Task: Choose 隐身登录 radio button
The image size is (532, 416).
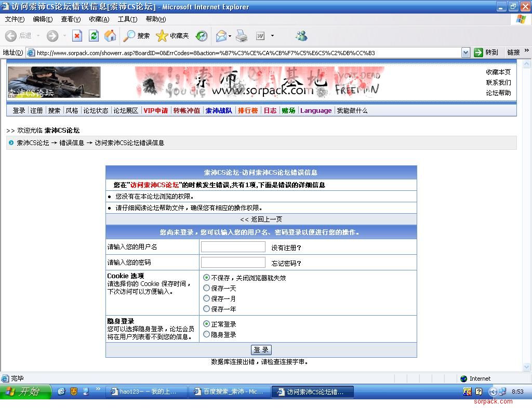Action: pos(207,334)
